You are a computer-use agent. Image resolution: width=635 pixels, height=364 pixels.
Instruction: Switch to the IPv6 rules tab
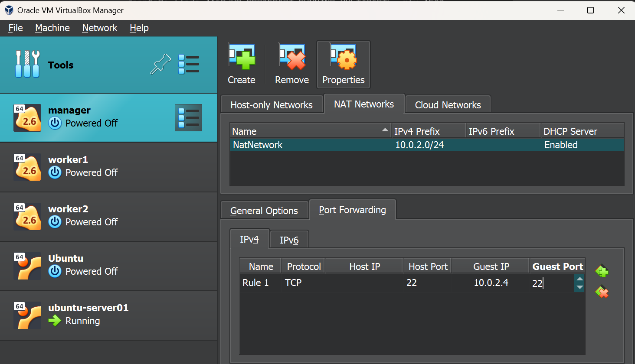289,240
